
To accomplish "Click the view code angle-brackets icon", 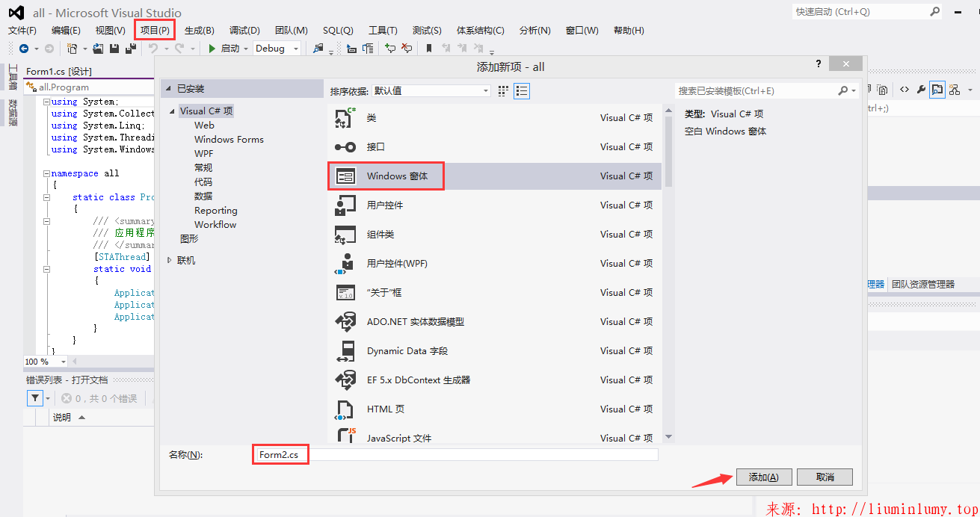I will (x=905, y=90).
